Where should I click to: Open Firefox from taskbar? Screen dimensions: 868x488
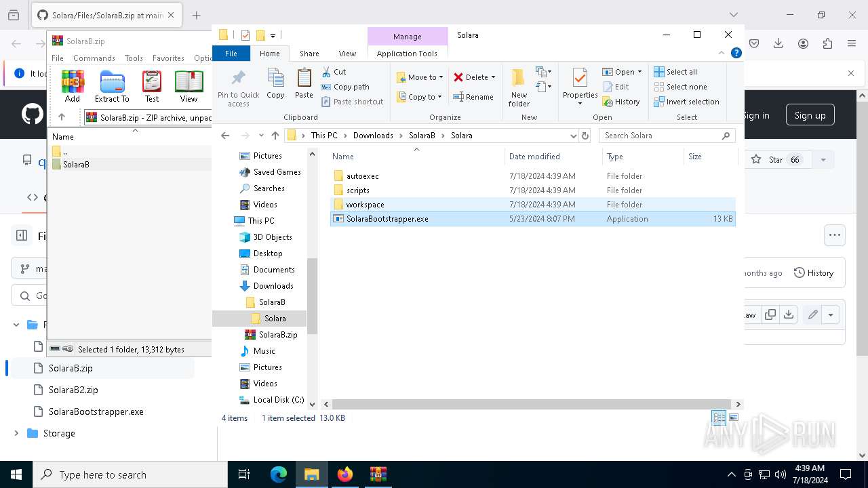click(345, 474)
